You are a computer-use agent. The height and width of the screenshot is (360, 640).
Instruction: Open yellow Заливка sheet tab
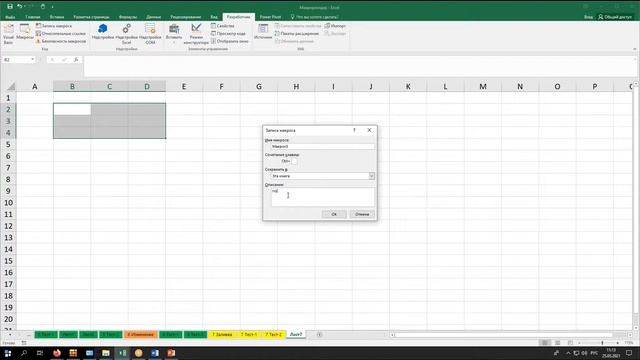[222, 334]
